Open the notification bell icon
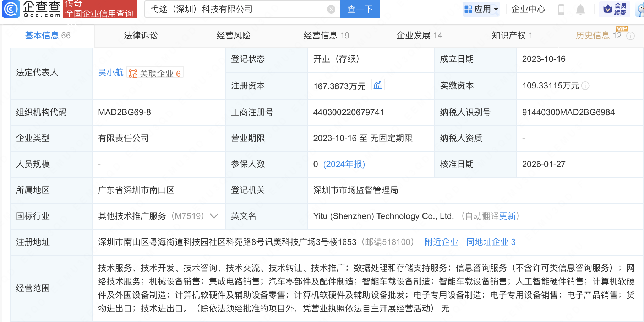Image resolution: width=644 pixels, height=322 pixels. pos(580,10)
